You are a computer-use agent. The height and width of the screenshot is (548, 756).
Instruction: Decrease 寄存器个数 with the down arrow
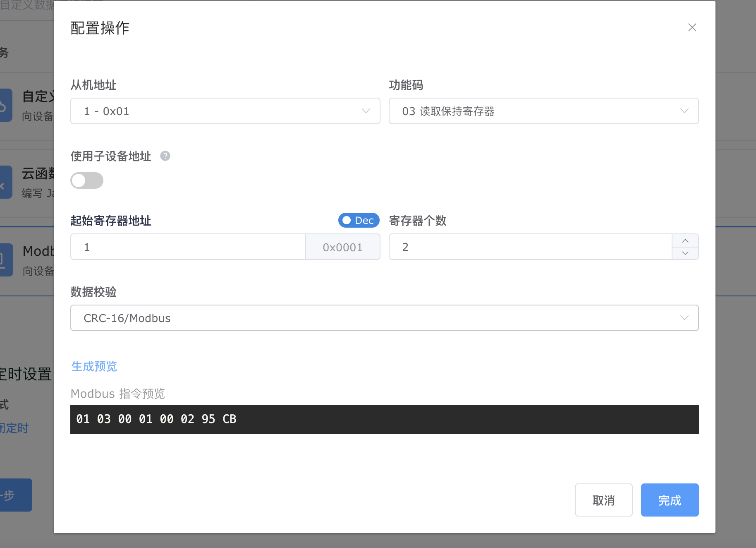click(685, 253)
